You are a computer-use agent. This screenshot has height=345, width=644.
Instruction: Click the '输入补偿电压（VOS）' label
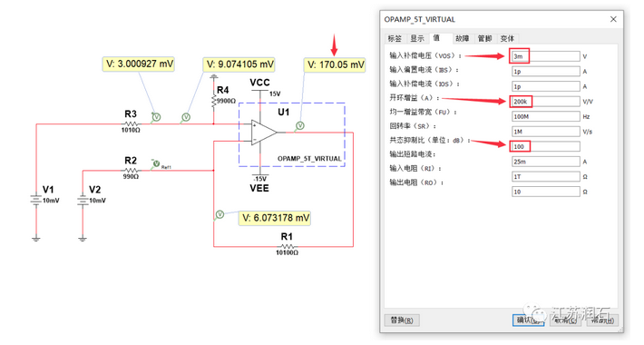425,55
